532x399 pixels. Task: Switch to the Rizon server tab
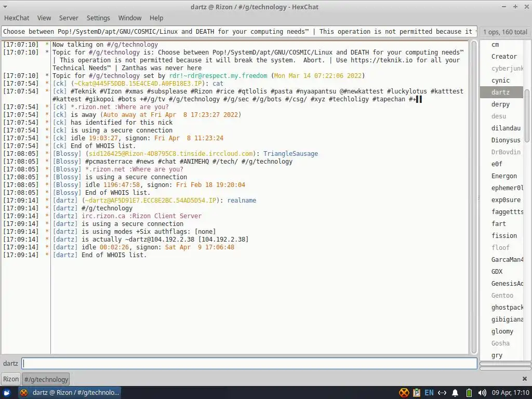(x=11, y=379)
